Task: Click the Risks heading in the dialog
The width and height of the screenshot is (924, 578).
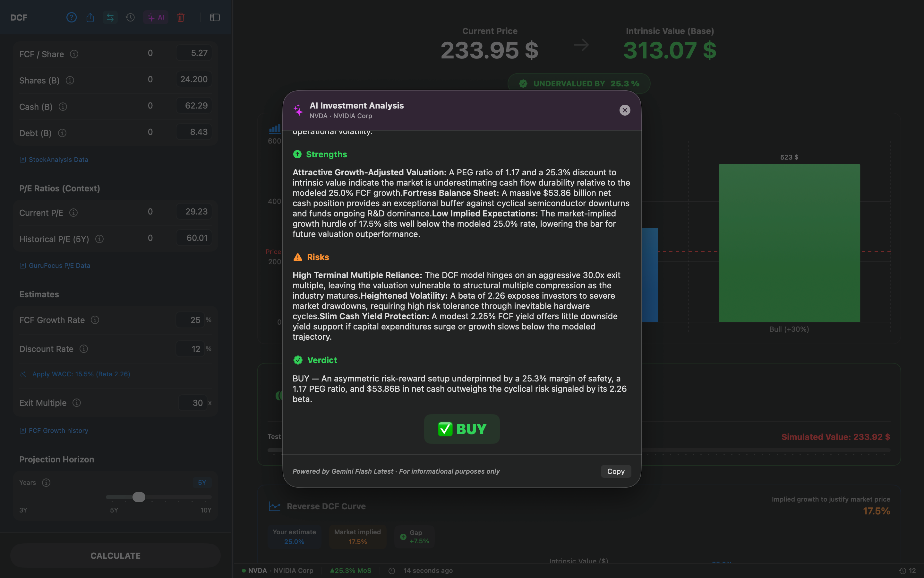Action: pyautogui.click(x=318, y=257)
